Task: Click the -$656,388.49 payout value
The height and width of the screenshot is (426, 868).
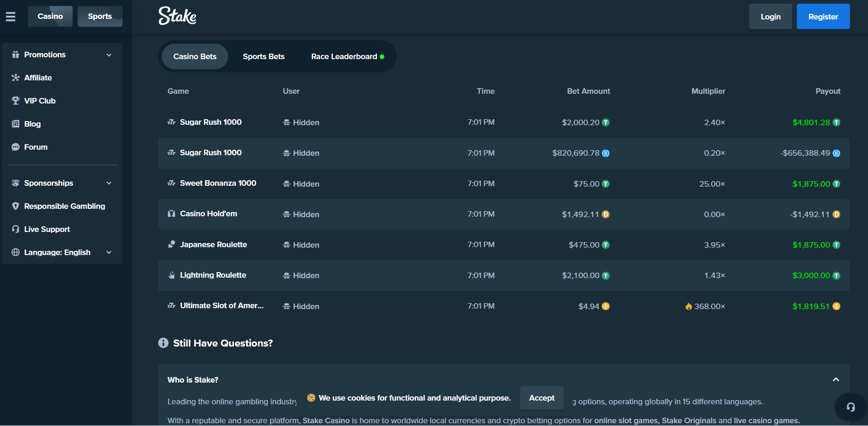Action: (x=805, y=153)
